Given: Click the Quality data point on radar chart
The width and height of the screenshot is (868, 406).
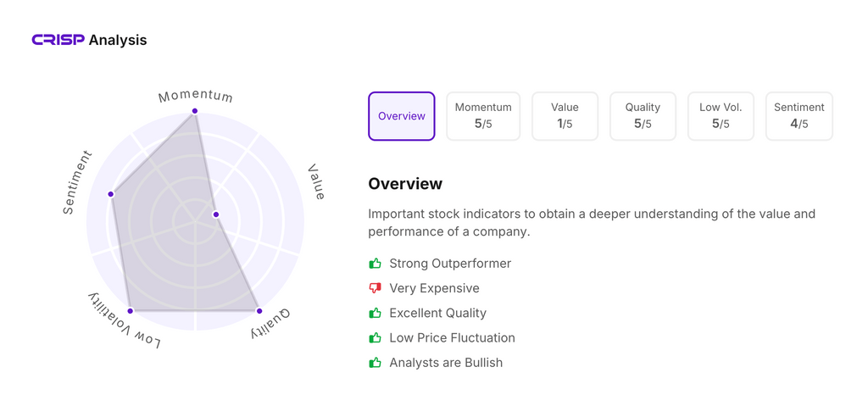Looking at the screenshot, I should [259, 311].
